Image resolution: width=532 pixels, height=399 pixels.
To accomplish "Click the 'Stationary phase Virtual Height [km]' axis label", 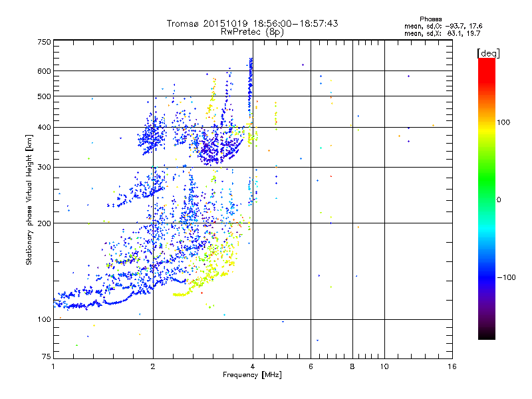I will (29, 200).
